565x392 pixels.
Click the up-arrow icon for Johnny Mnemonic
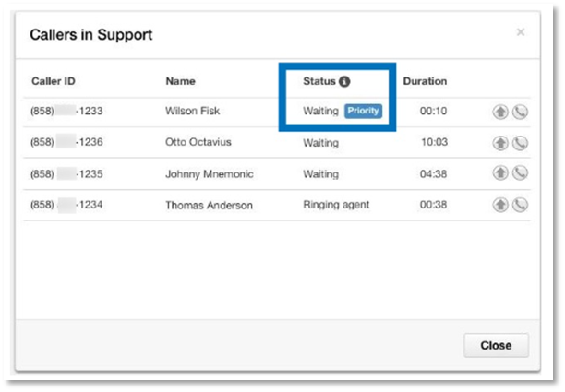[x=500, y=173]
